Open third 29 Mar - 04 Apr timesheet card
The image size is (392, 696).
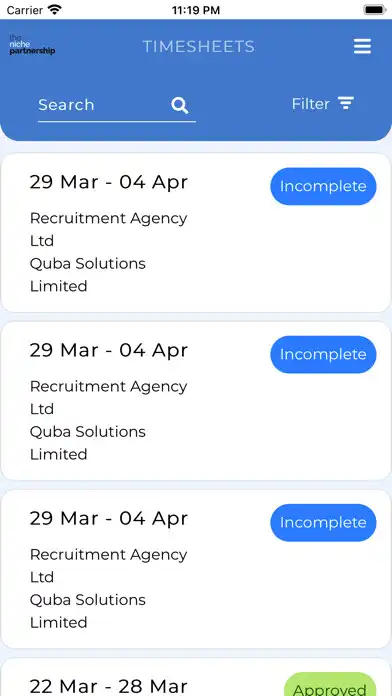[196, 569]
